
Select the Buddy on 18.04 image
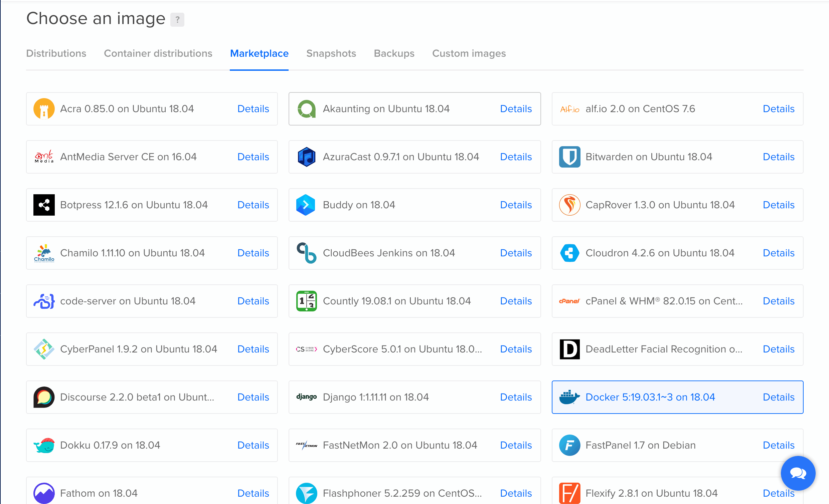click(359, 205)
